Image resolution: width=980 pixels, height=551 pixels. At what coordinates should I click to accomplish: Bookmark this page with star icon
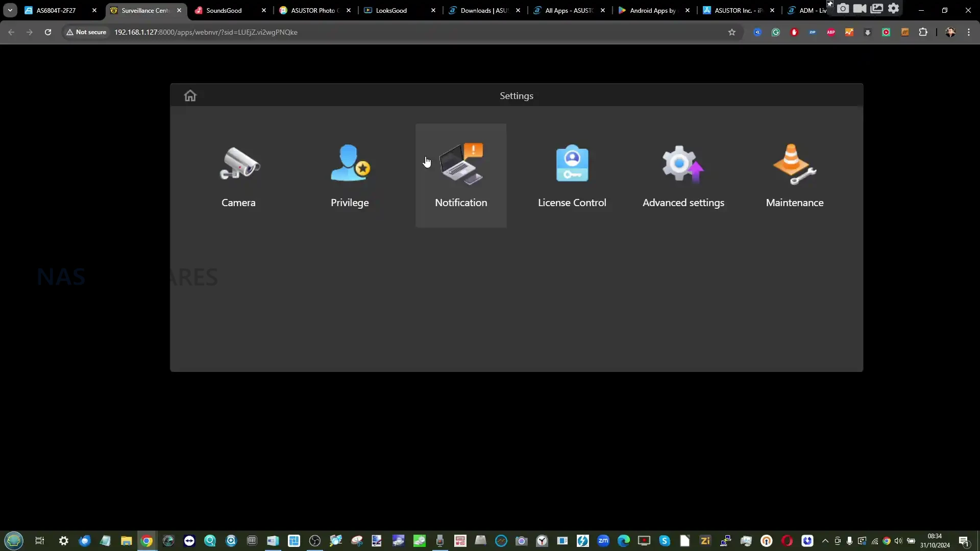coord(732,32)
